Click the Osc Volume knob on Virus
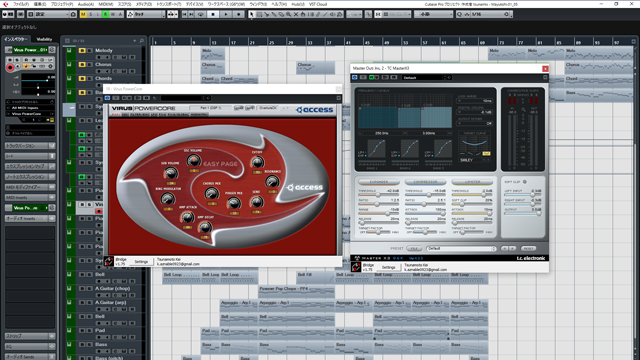The height and width of the screenshot is (360, 640). click(x=193, y=160)
